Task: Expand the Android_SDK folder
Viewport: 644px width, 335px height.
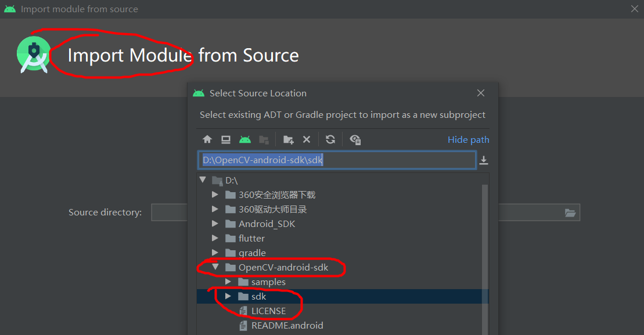Action: (215, 224)
